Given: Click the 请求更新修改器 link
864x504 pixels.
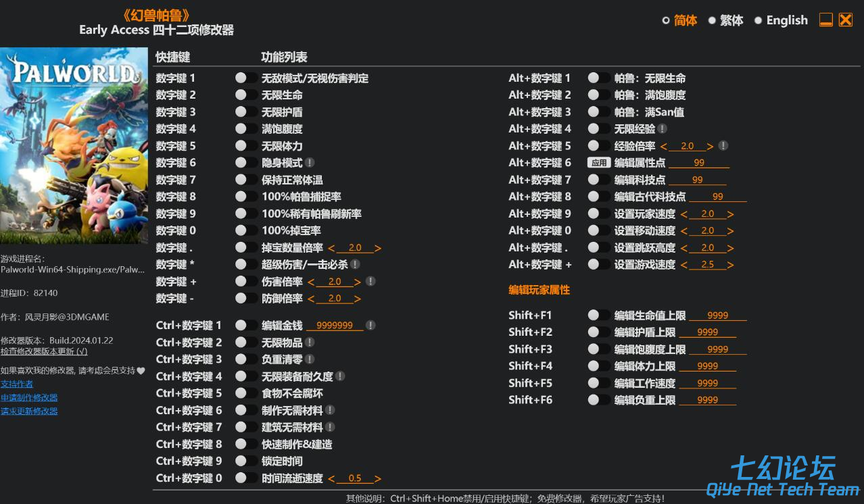Looking at the screenshot, I should 29,411.
